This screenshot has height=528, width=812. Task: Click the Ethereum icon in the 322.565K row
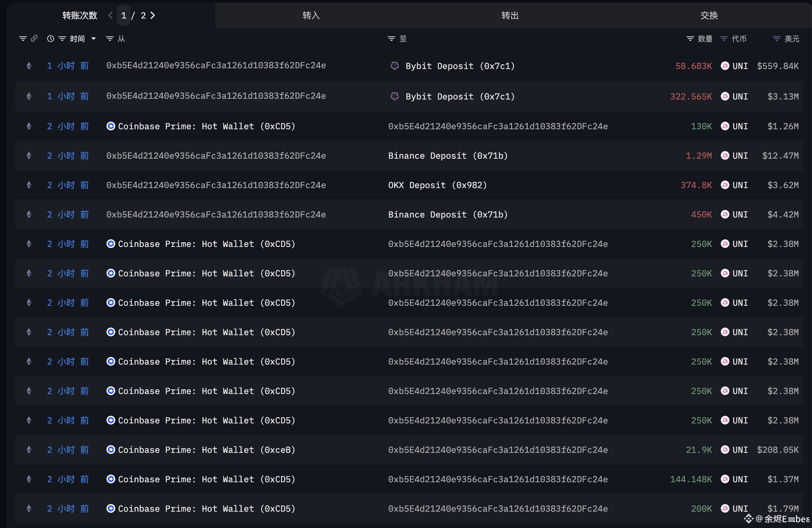click(29, 96)
